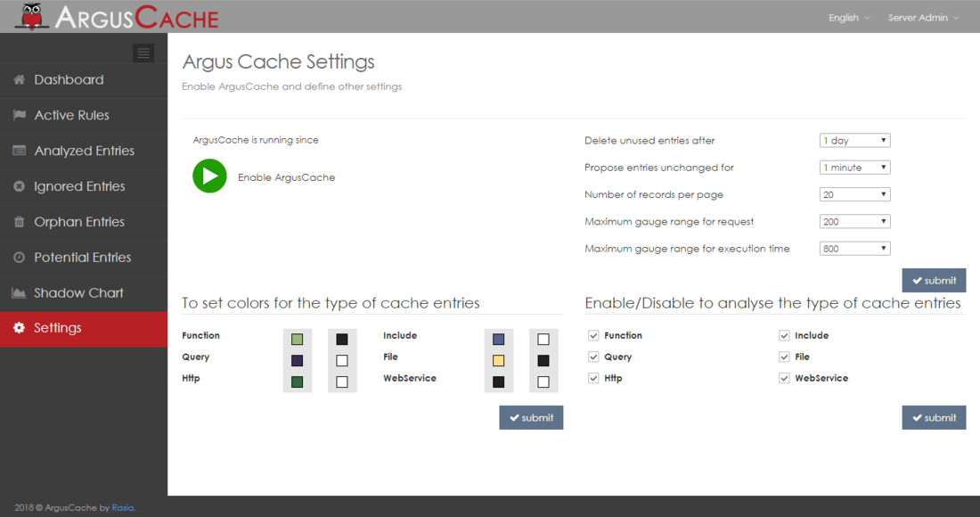Open Orphan Entries page
This screenshot has width=980, height=517.
click(x=84, y=223)
